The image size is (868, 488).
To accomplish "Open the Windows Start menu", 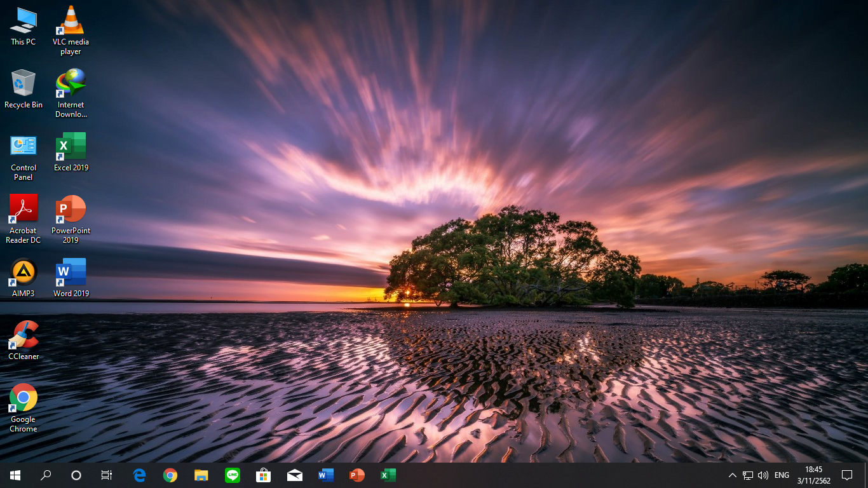I will (x=15, y=475).
